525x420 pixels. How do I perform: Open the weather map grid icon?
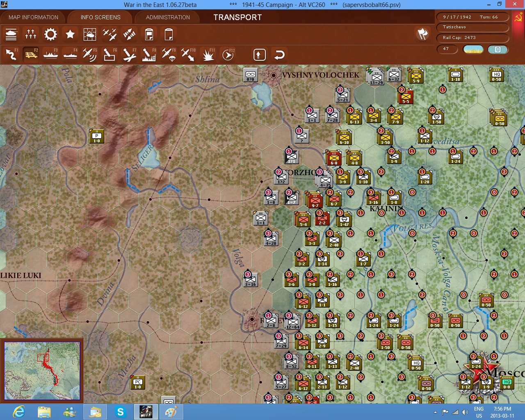pos(90,34)
